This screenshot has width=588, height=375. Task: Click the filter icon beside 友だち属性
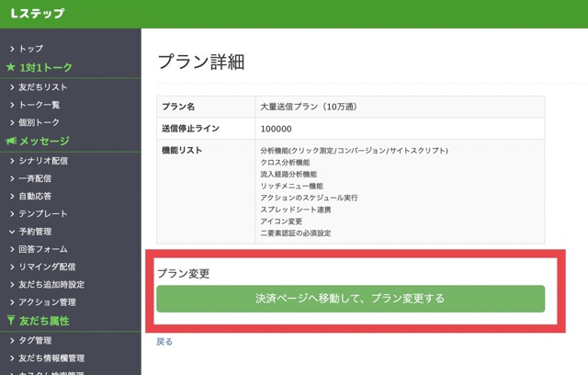tap(10, 321)
